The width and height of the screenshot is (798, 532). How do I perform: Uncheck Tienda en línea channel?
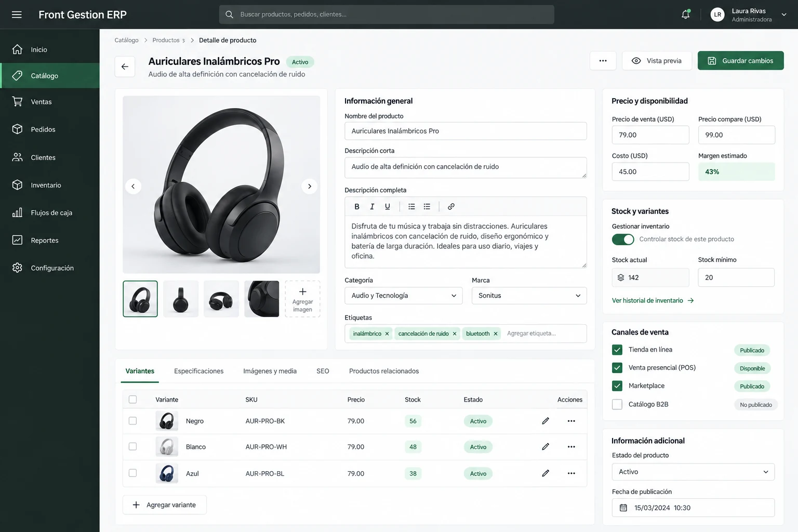tap(617, 350)
